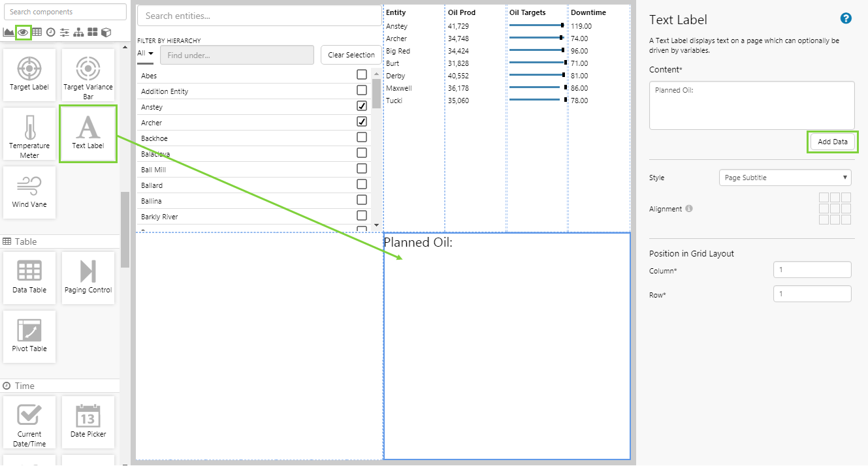This screenshot has height=466, width=868.
Task: Set alignment to top-left grid cell
Action: tap(824, 198)
